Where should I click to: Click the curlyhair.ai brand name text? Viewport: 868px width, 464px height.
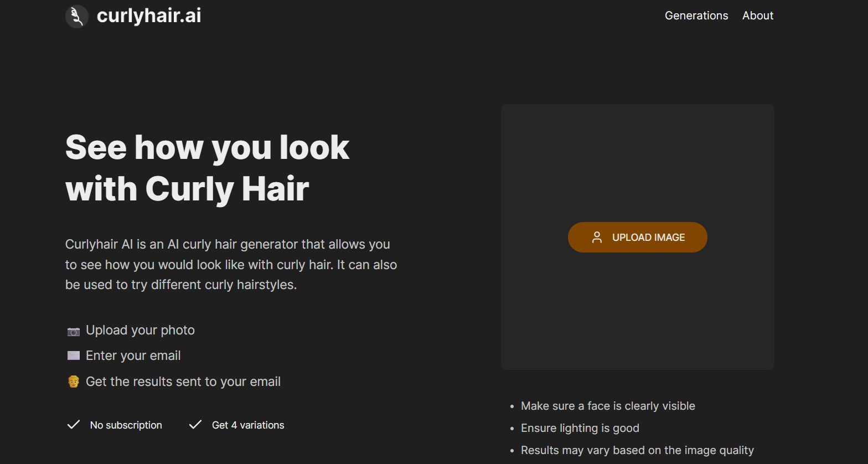149,16
